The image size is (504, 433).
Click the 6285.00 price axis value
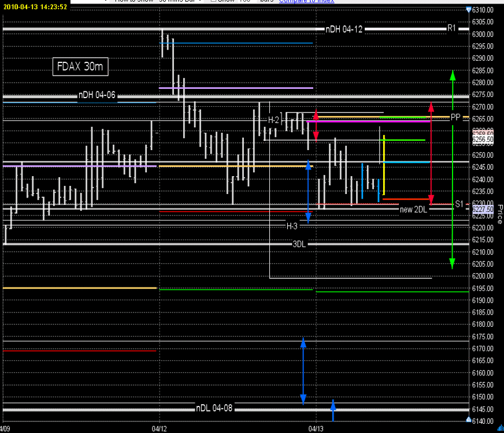click(x=483, y=70)
